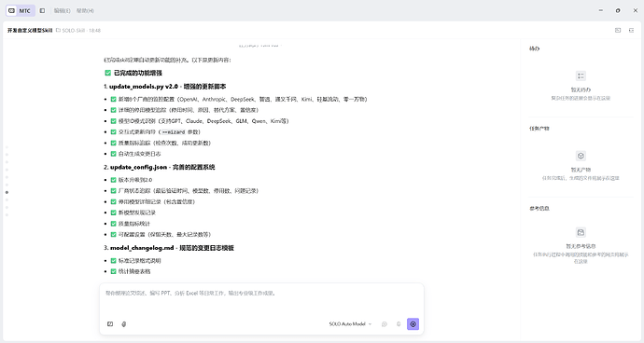Click the line 标准记录格式说明

point(140,261)
